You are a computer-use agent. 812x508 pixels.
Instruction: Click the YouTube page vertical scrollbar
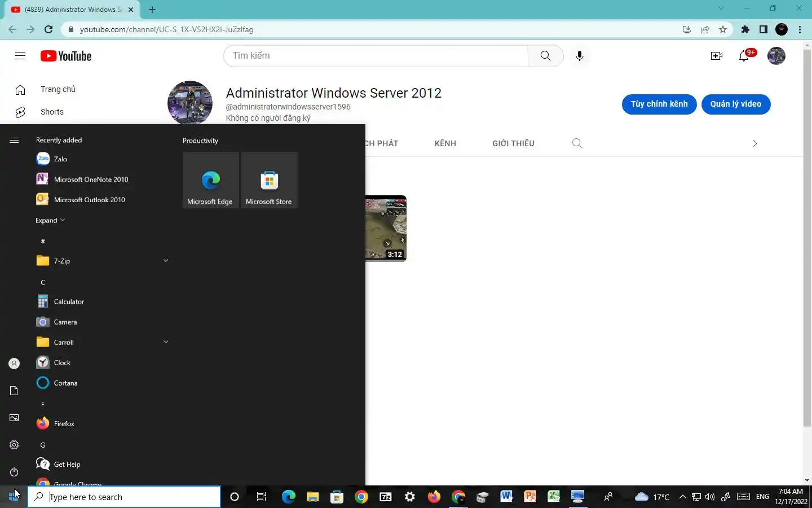coord(807,237)
